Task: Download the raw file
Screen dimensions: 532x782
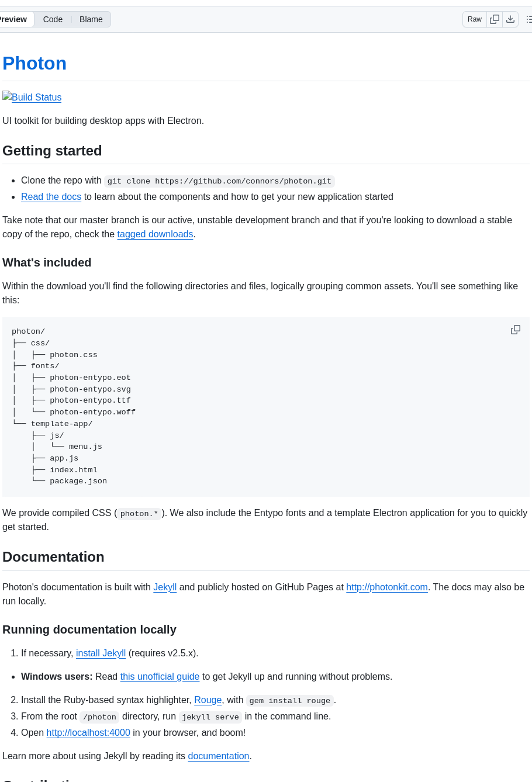Action: pyautogui.click(x=510, y=19)
